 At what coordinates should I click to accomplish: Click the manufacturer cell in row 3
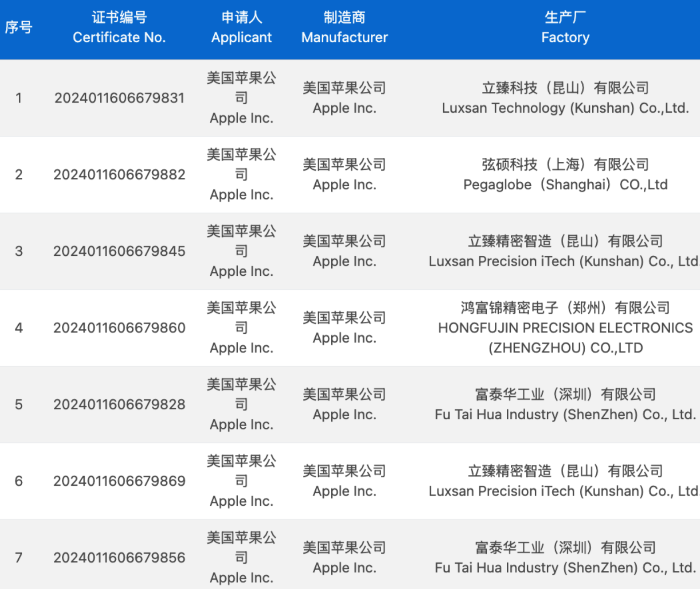click(345, 251)
